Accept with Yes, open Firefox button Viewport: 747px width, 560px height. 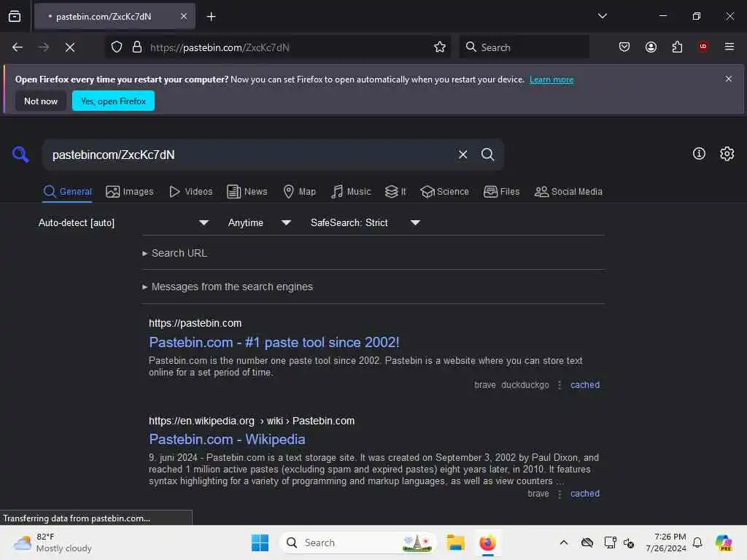113,101
